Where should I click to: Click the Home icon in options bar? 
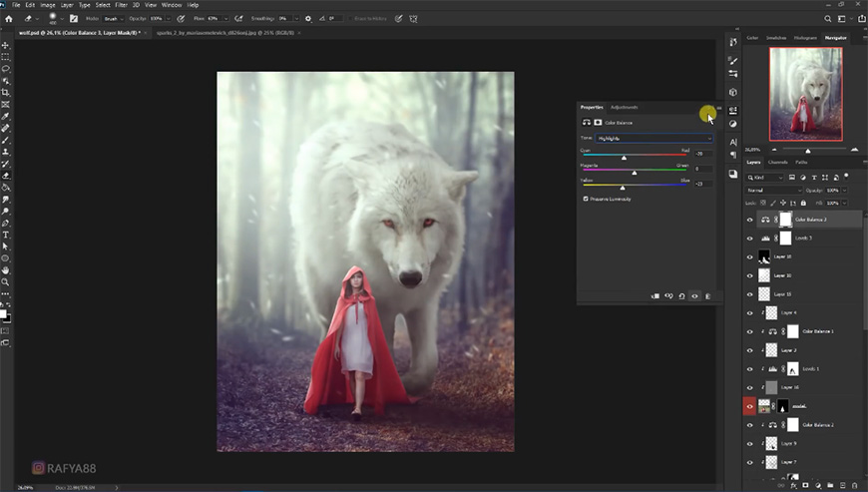(x=8, y=19)
